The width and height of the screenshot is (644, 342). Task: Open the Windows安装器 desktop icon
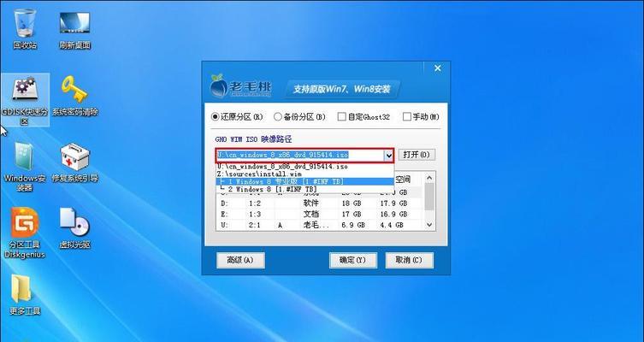(x=25, y=167)
